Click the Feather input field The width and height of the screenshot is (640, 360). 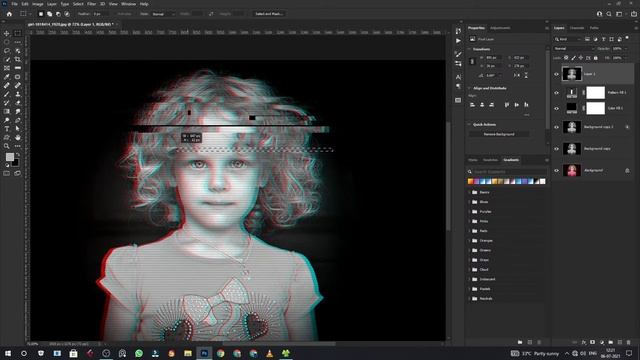pyautogui.click(x=100, y=14)
